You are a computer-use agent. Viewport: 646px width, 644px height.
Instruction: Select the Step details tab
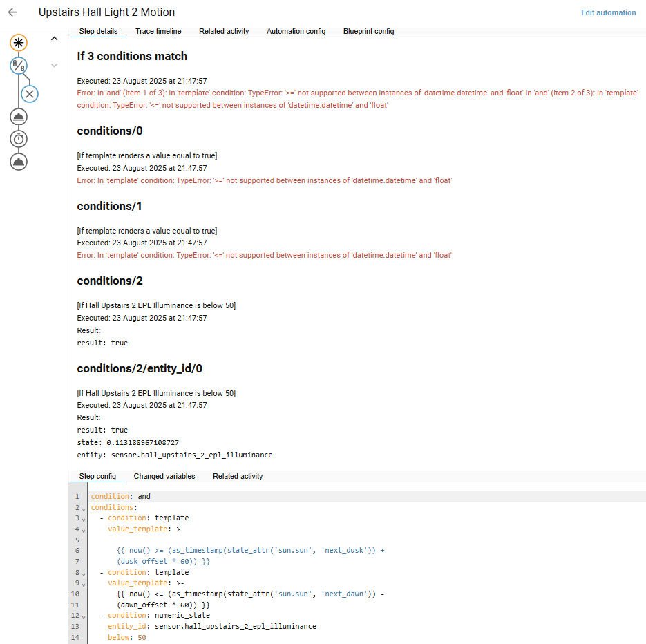click(x=98, y=31)
